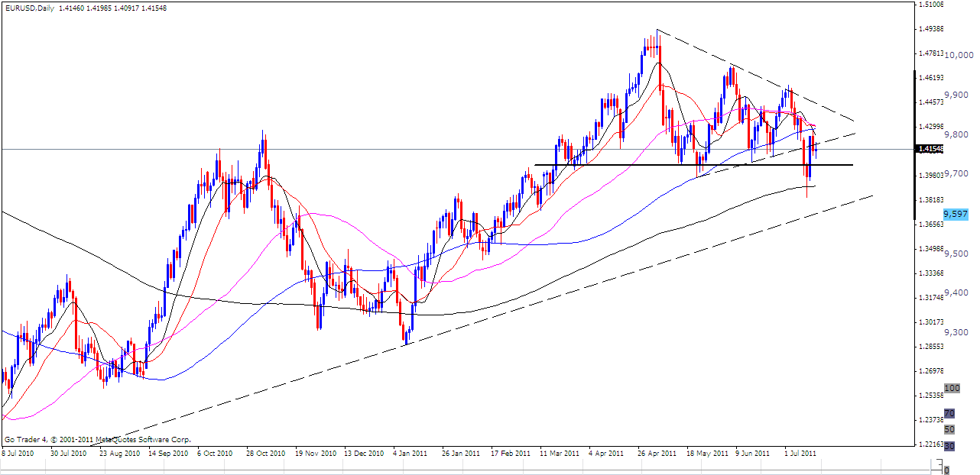Screen dimensions: 980x475
Task: Click the 9,300 scale label
Action: (957, 332)
